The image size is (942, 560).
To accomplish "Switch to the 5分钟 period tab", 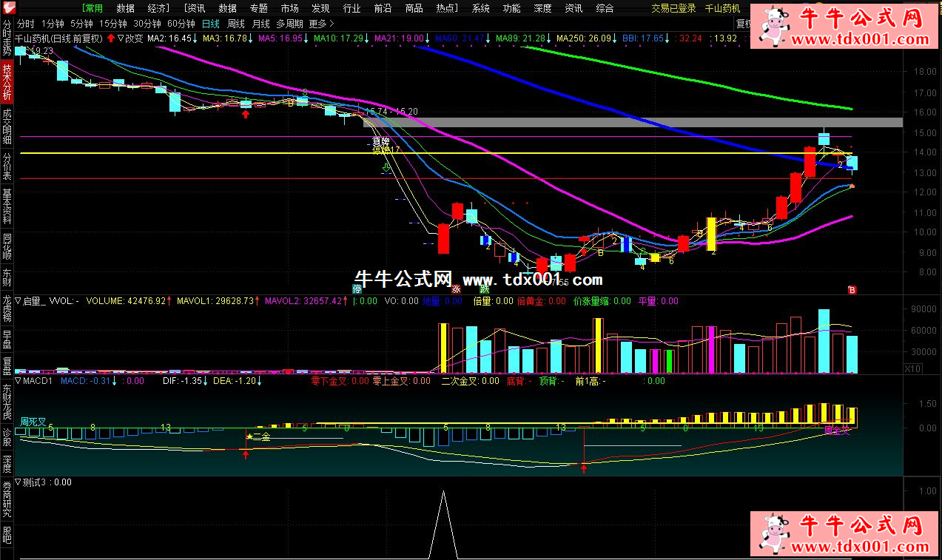I will click(83, 24).
